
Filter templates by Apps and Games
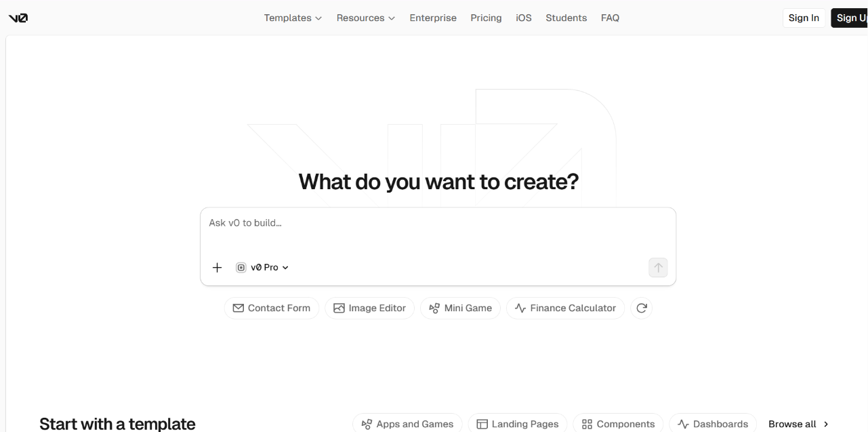pos(407,424)
